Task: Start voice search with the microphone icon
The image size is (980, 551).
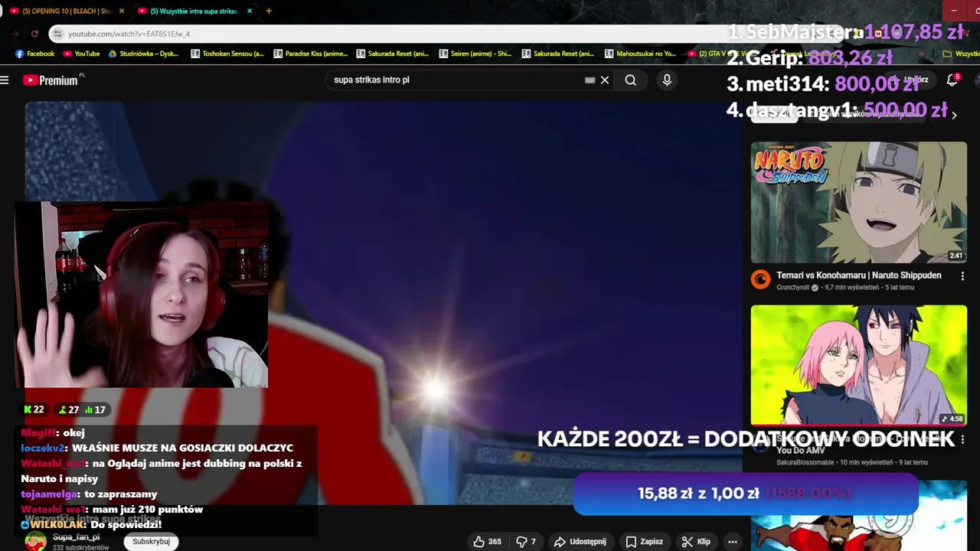Action: coord(667,80)
